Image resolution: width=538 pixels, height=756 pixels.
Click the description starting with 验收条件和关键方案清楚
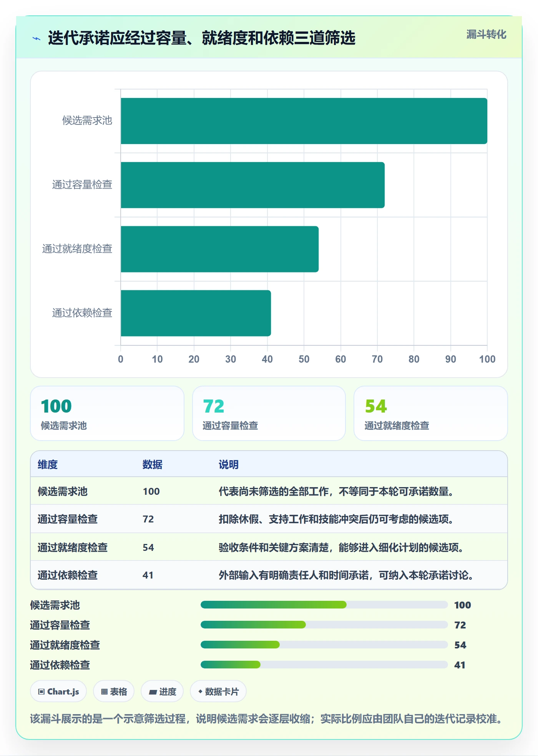coord(341,547)
